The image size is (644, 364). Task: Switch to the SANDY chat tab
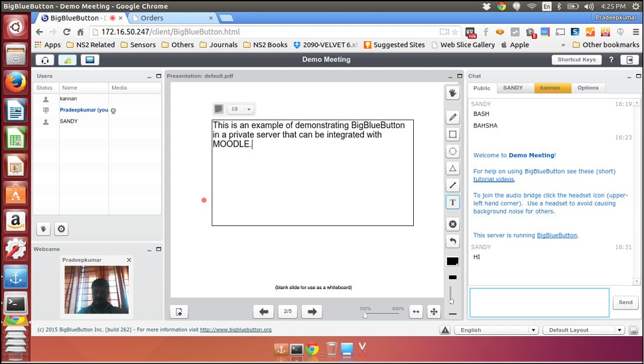[x=513, y=88]
